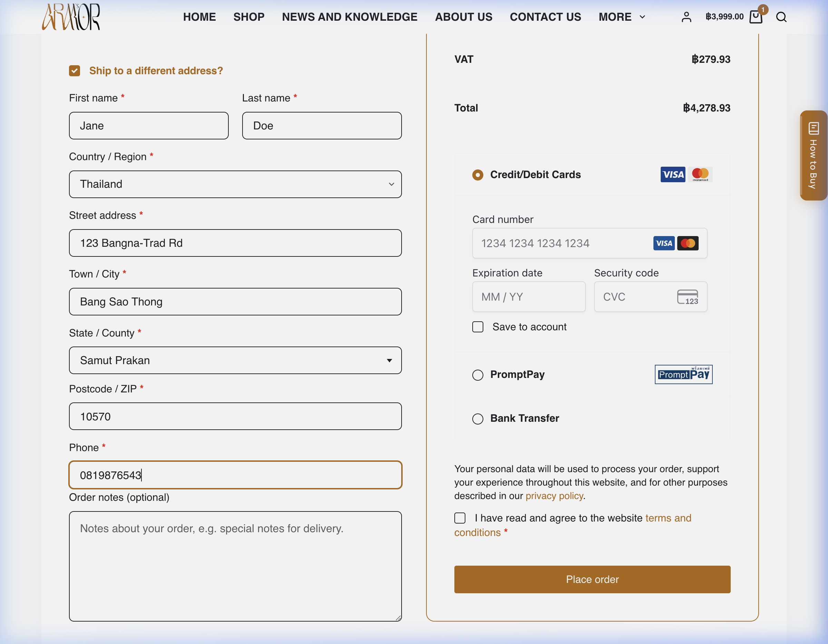Screen dimensions: 828x644
Task: Uncheck Ship to a different address
Action: tap(74, 71)
